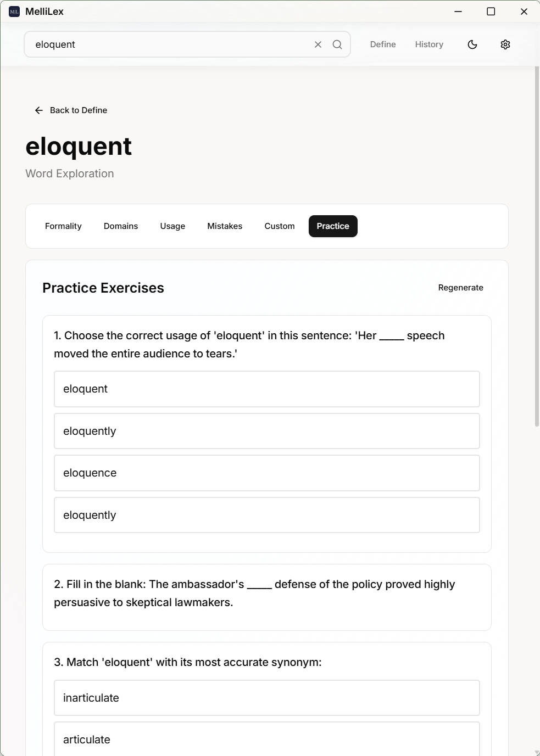
Task: Regenerate the practice exercises
Action: [461, 288]
